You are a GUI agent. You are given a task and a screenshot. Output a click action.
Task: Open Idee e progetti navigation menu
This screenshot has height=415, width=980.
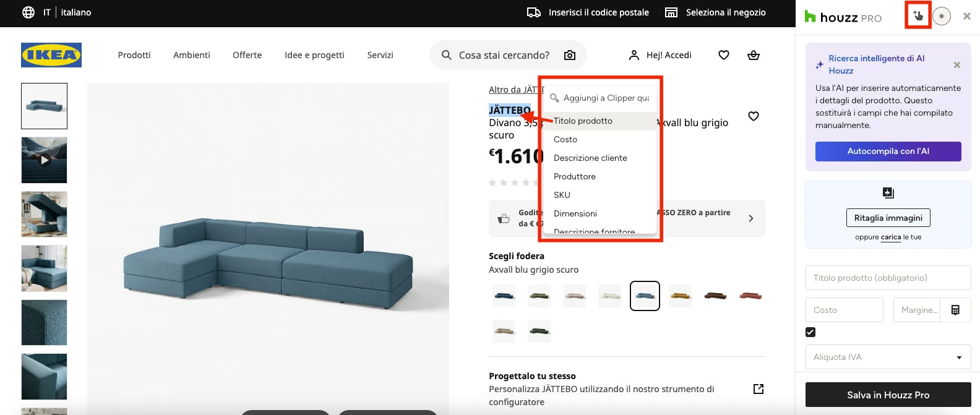click(x=314, y=55)
